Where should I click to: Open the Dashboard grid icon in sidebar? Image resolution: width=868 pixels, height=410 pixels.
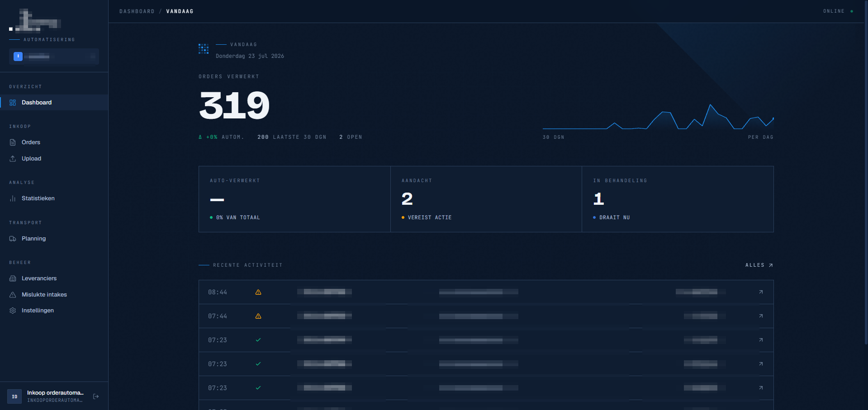[13, 103]
